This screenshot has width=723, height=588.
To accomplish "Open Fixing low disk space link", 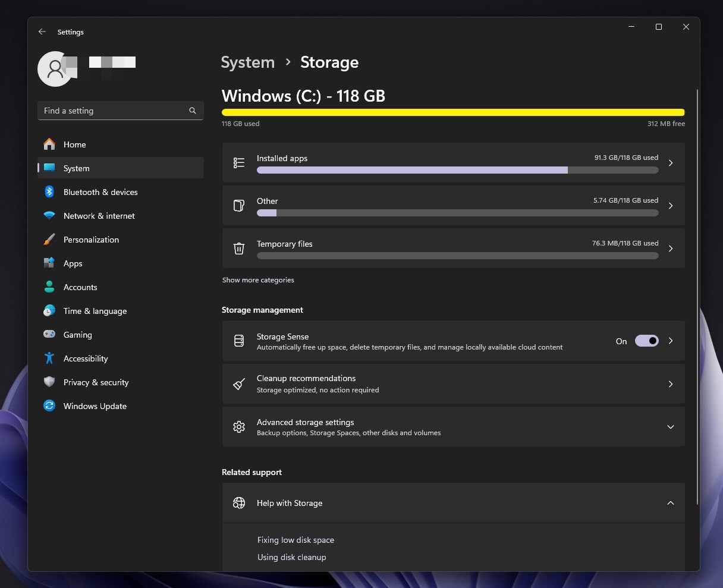I will click(296, 540).
